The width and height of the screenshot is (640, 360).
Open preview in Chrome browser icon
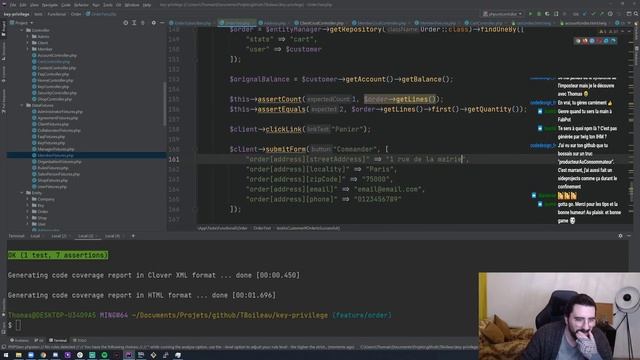578,41
